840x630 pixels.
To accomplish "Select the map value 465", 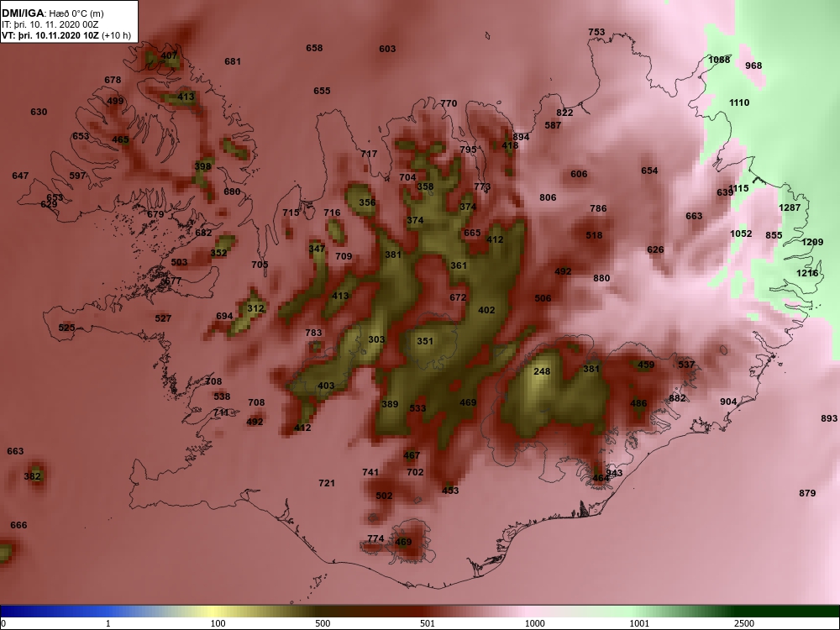I will [x=120, y=139].
